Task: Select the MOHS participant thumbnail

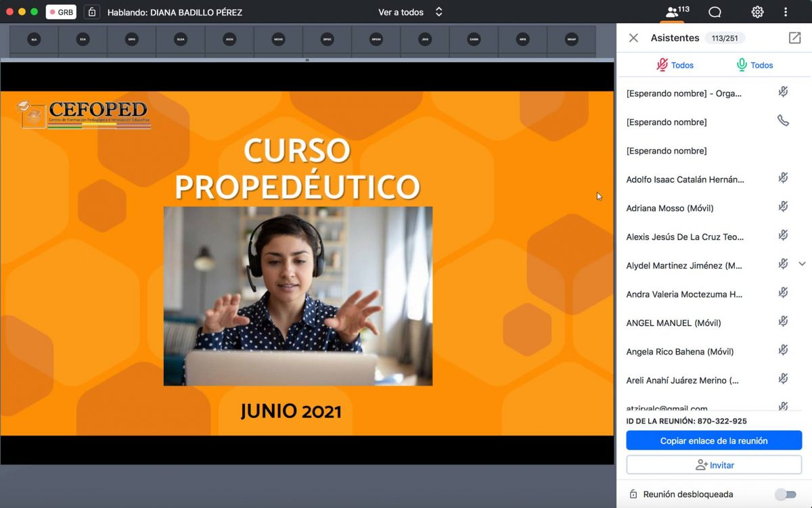Action: pos(278,40)
